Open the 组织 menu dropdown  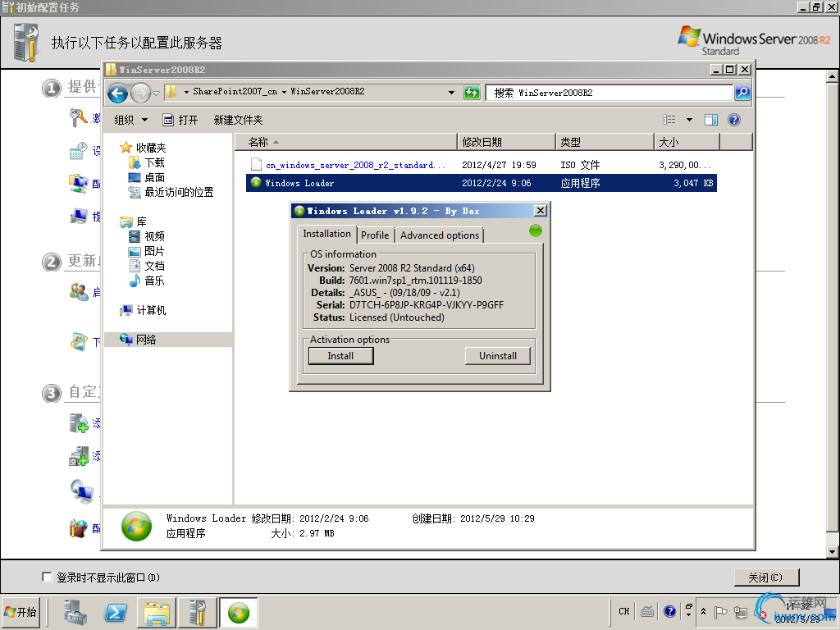pyautogui.click(x=130, y=120)
